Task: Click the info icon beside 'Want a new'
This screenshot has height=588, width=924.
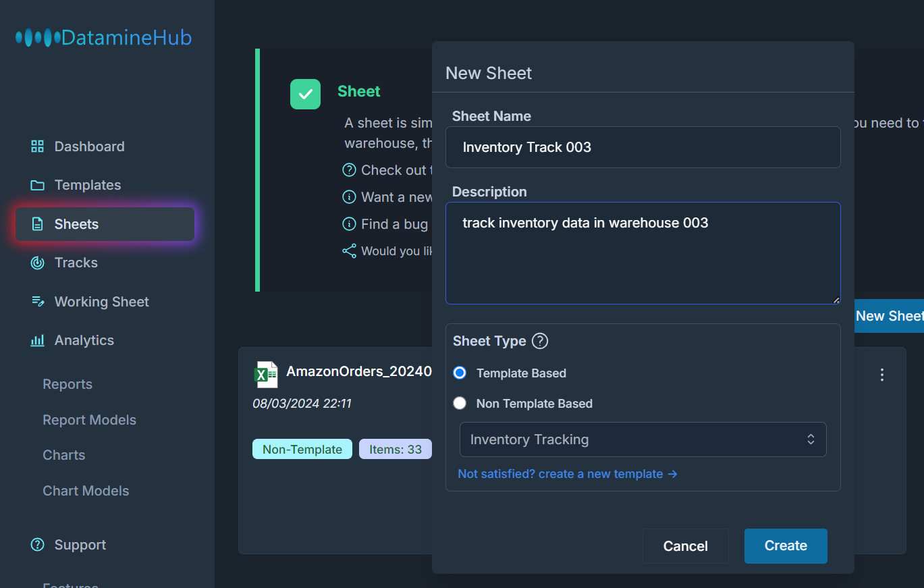Action: [349, 197]
